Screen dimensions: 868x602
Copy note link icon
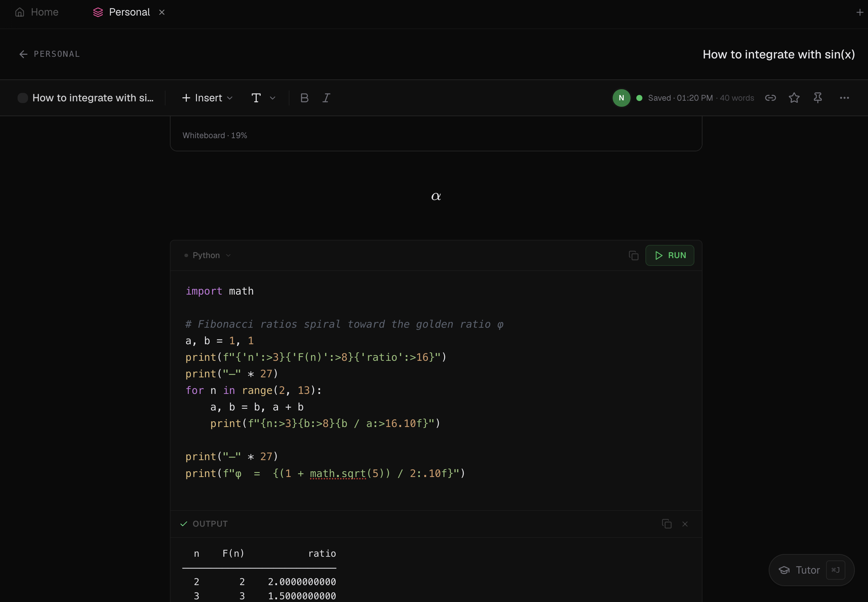(770, 98)
